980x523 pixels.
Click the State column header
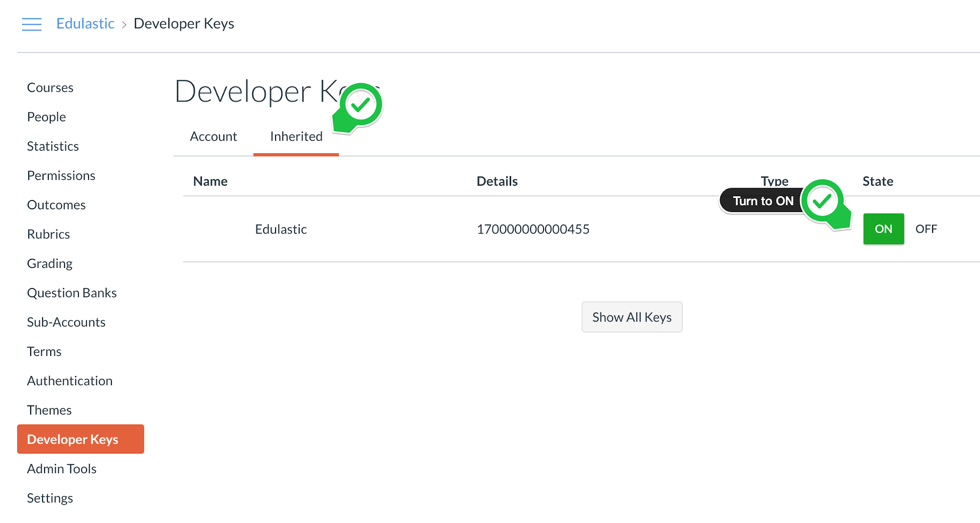click(878, 181)
